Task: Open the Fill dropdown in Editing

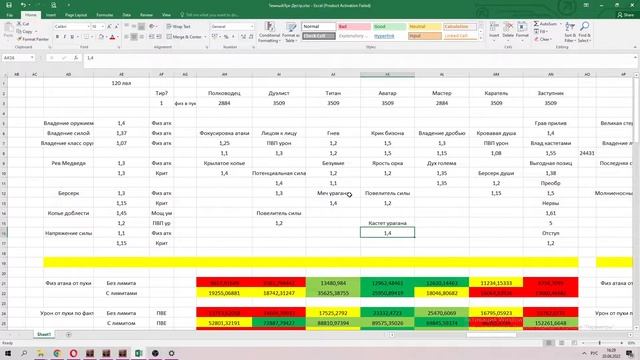Action: click(542, 31)
